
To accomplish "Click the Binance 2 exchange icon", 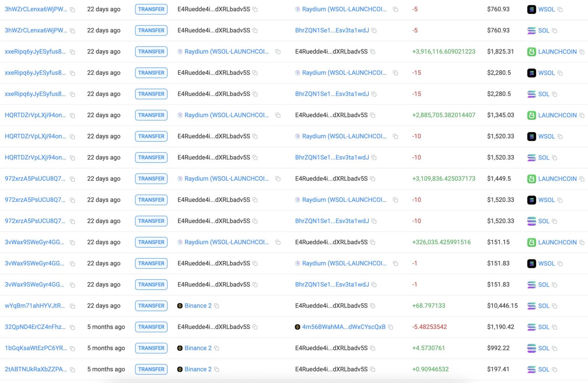I will point(180,306).
